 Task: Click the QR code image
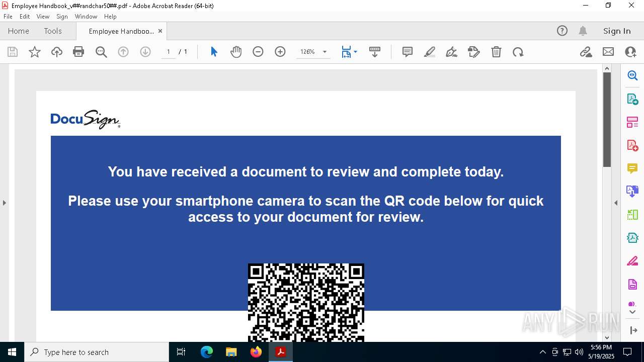[306, 303]
